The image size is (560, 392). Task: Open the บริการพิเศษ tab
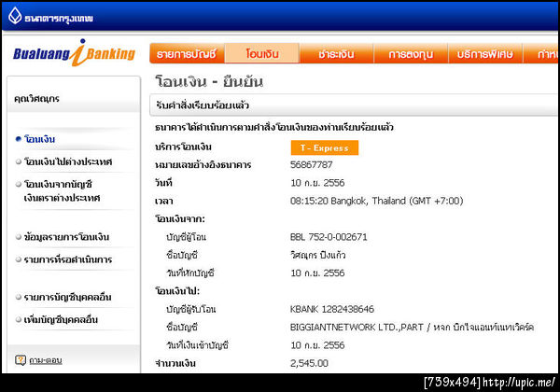pyautogui.click(x=485, y=54)
